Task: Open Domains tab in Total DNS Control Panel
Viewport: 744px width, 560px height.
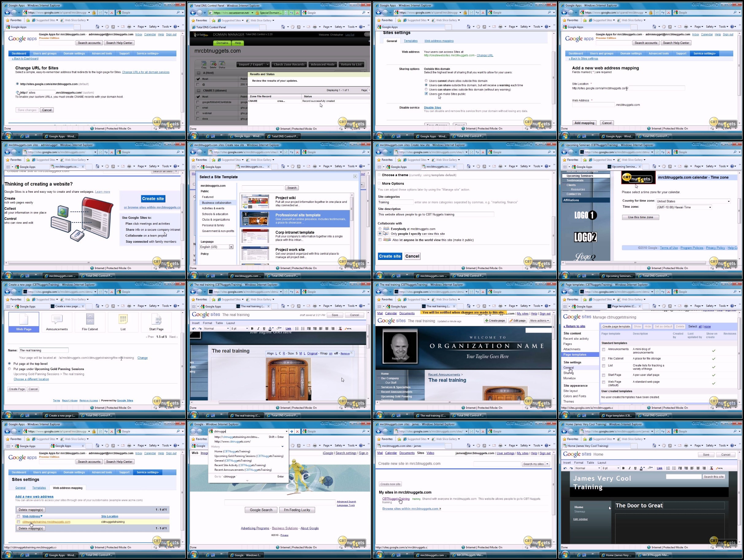Action: point(222,43)
